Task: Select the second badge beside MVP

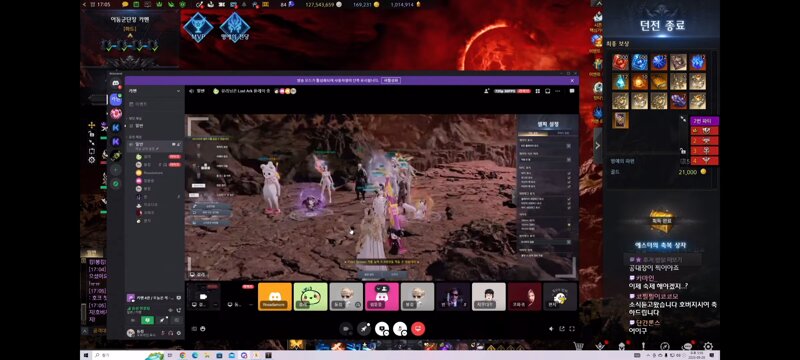Action: point(234,27)
